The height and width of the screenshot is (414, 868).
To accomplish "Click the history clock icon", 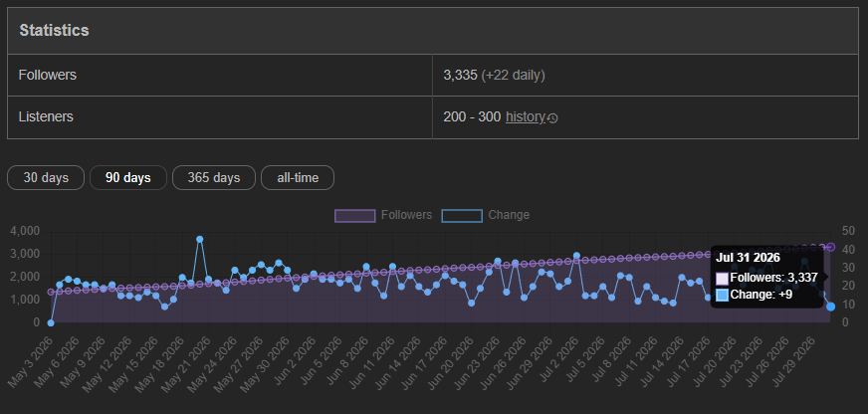I will [552, 117].
